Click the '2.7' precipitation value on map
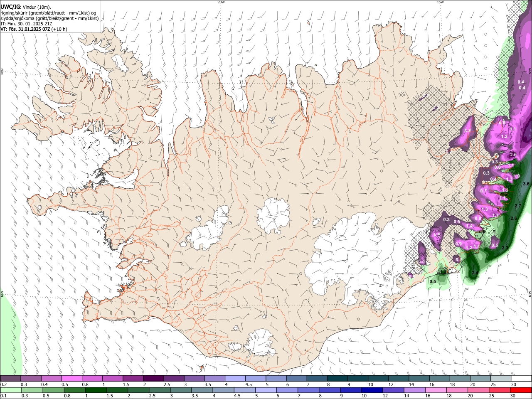The width and height of the screenshot is (532, 399). click(x=518, y=206)
